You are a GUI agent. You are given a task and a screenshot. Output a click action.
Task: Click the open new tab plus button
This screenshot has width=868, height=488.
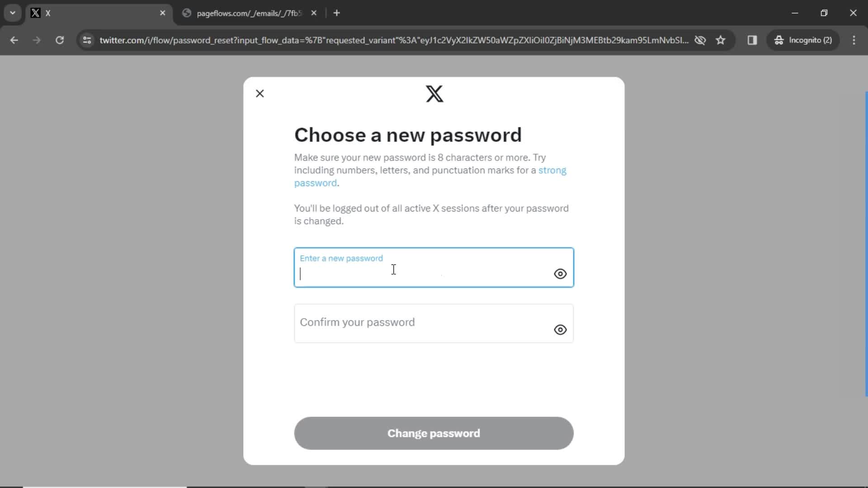click(336, 13)
